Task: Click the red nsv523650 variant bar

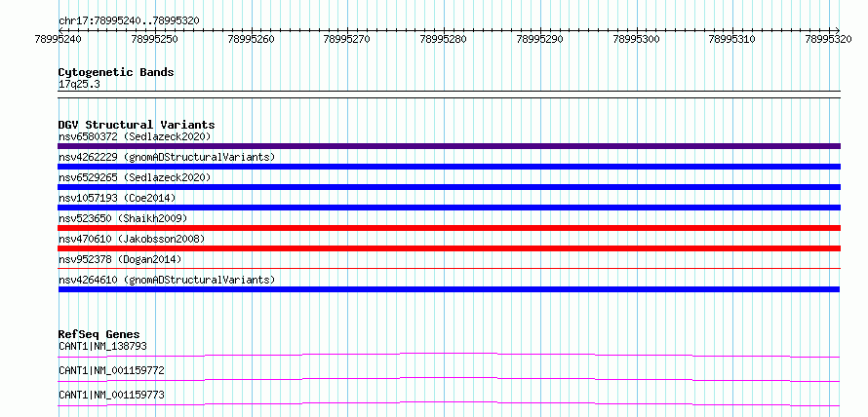Action: coord(449,228)
